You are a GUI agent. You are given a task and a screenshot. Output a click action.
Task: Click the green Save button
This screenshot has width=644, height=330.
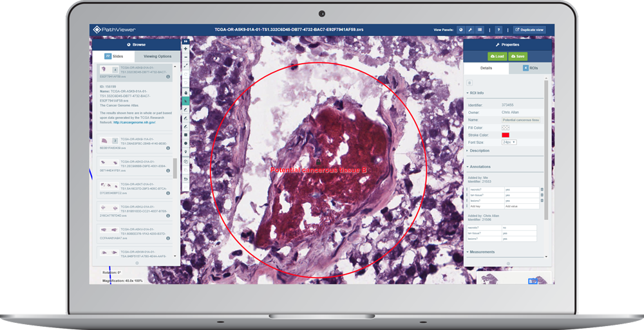coord(518,56)
